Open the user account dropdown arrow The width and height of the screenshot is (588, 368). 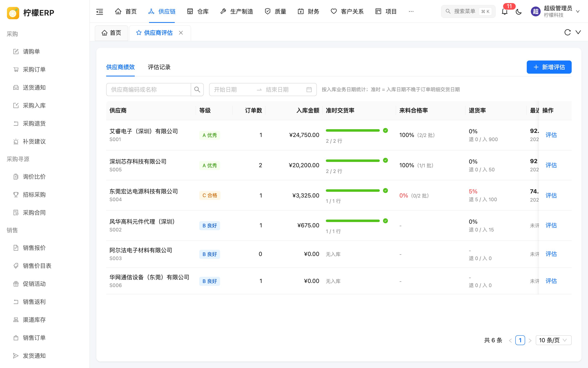[578, 11]
